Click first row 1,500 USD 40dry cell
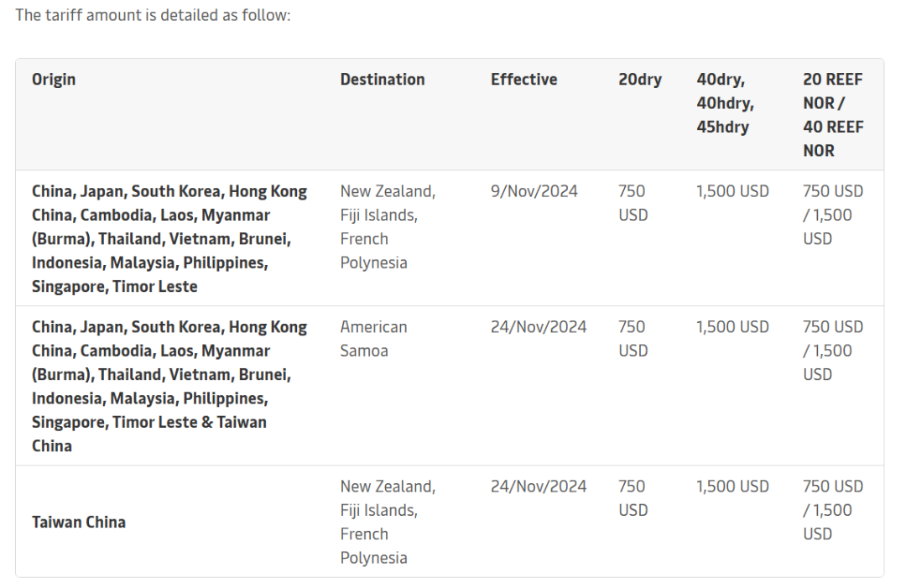The image size is (906, 588). point(732,191)
